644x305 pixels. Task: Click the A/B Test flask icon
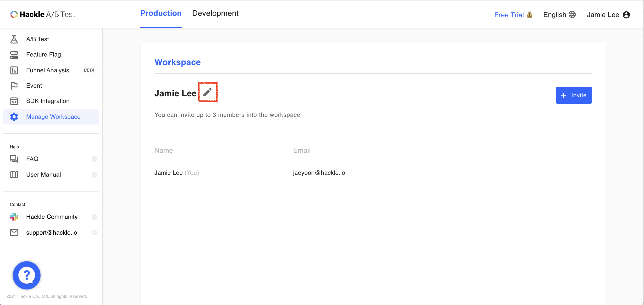[x=14, y=39]
